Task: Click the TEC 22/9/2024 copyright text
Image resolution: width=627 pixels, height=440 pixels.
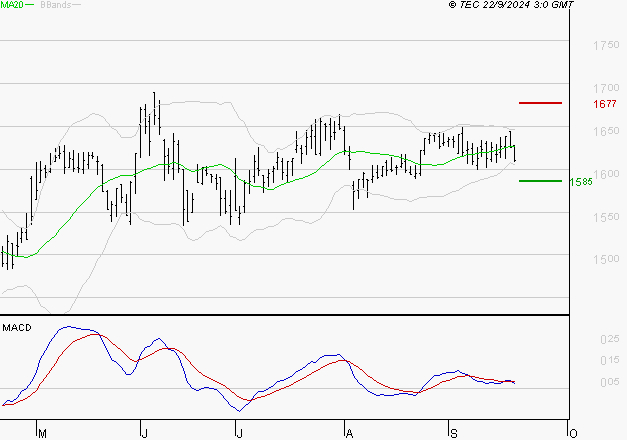Action: coord(511,4)
